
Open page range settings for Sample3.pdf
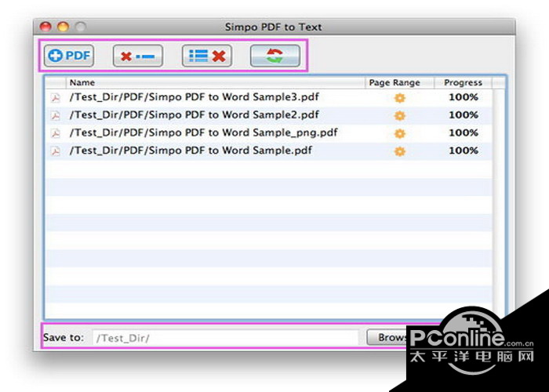pyautogui.click(x=399, y=98)
